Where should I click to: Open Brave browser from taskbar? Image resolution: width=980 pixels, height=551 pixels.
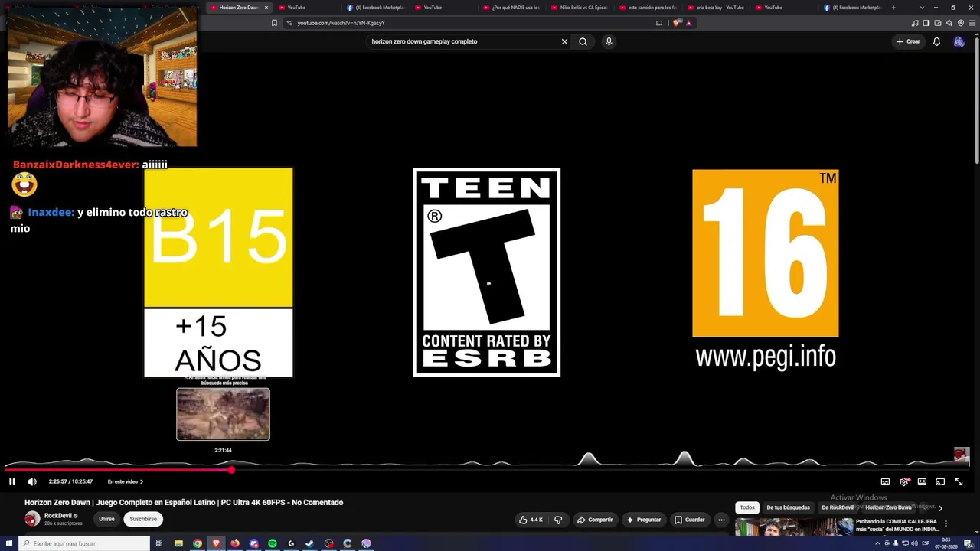216,543
